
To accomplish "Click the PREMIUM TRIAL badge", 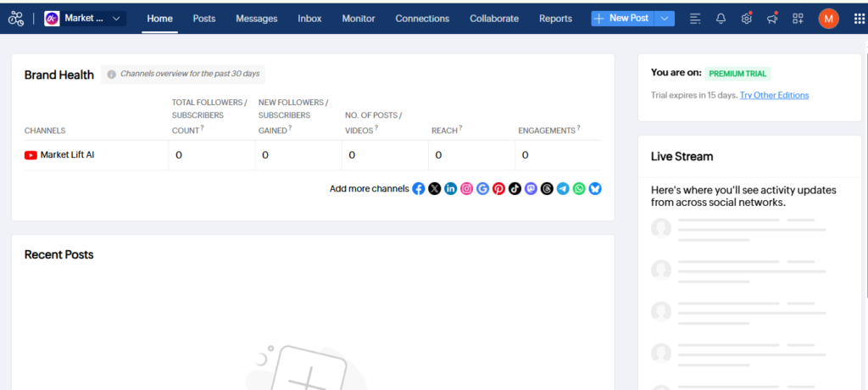I will (x=738, y=74).
